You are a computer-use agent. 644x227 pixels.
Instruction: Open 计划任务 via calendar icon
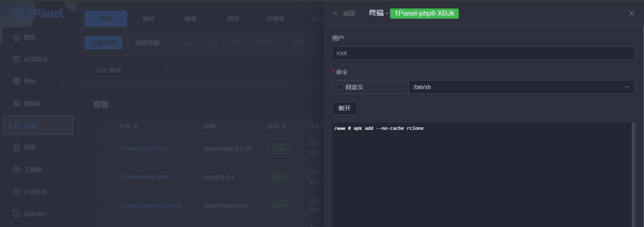pyautogui.click(x=17, y=192)
